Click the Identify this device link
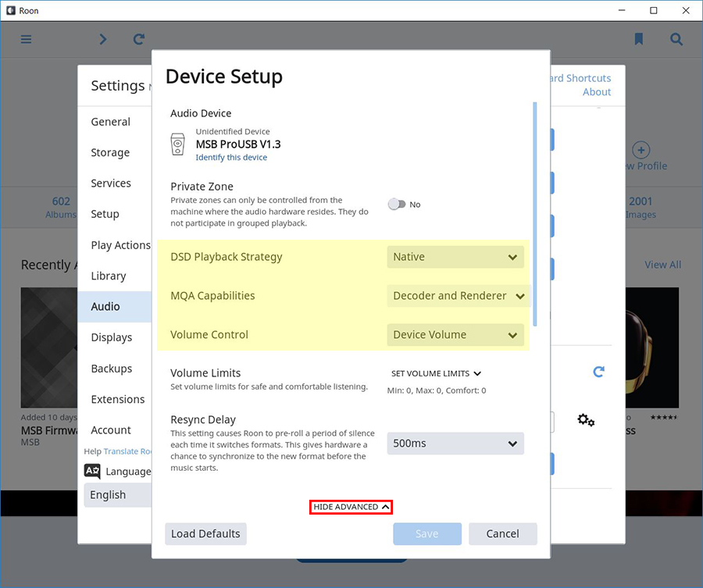Viewport: 703px width, 588px height. pyautogui.click(x=231, y=158)
